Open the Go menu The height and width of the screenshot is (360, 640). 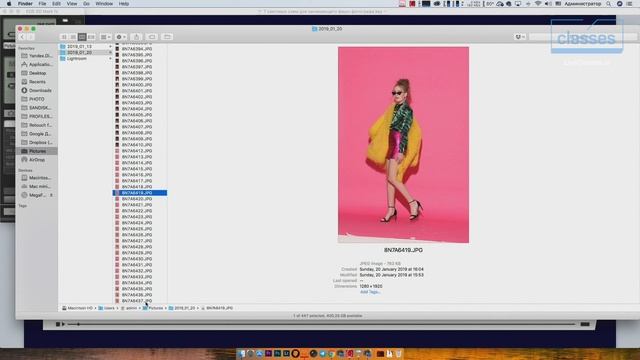tap(86, 4)
